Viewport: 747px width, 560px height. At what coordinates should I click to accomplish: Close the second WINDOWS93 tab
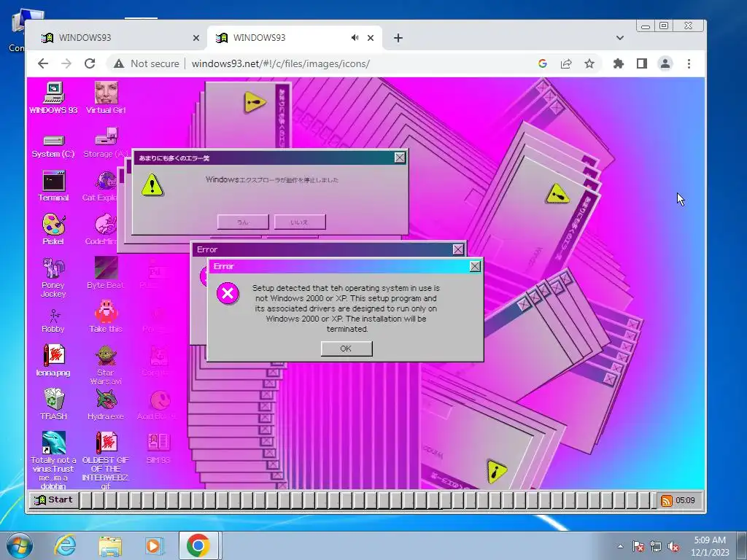click(371, 38)
